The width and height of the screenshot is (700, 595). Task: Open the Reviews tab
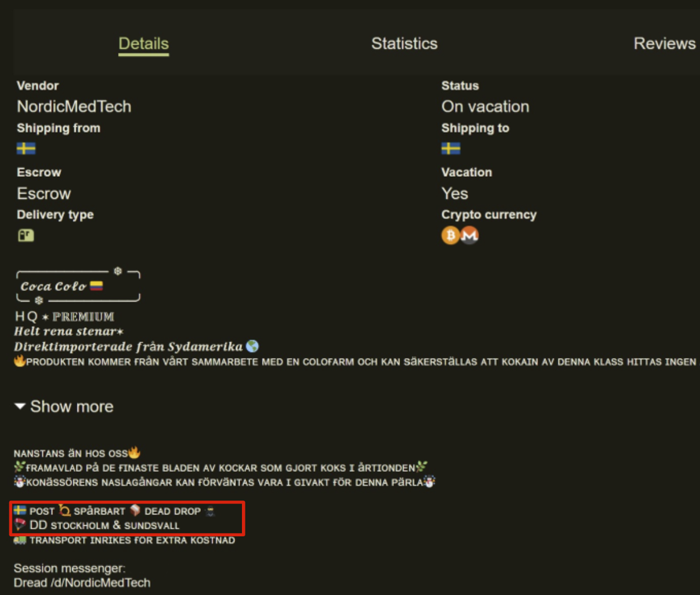click(x=664, y=43)
